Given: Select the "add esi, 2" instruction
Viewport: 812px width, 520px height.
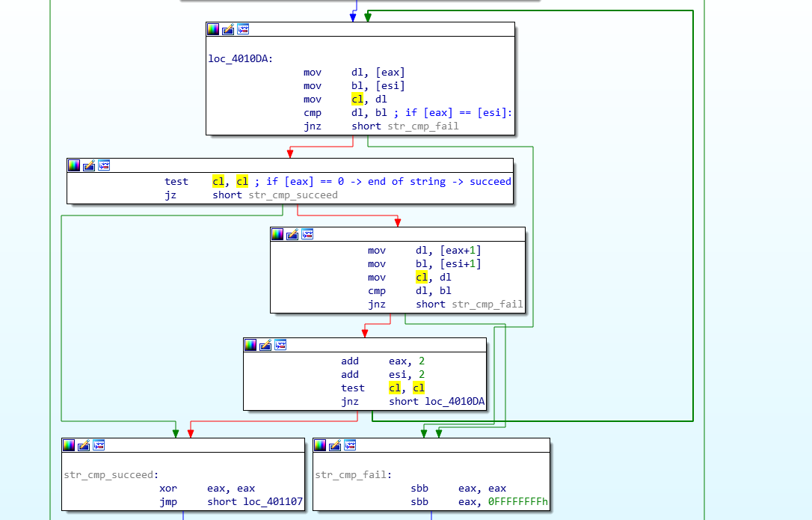Looking at the screenshot, I should (x=383, y=374).
